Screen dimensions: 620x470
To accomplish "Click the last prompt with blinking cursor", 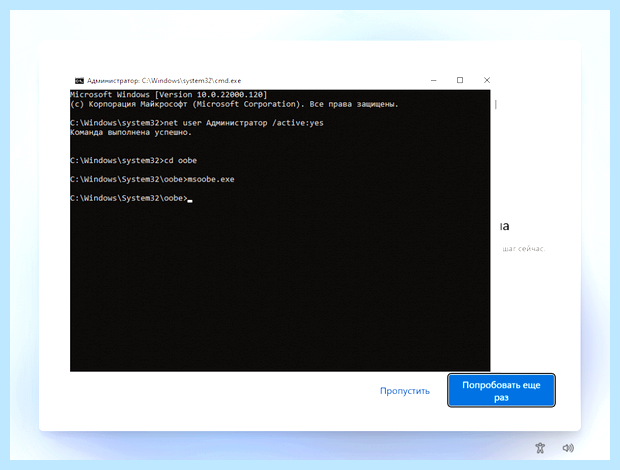I will [131, 198].
